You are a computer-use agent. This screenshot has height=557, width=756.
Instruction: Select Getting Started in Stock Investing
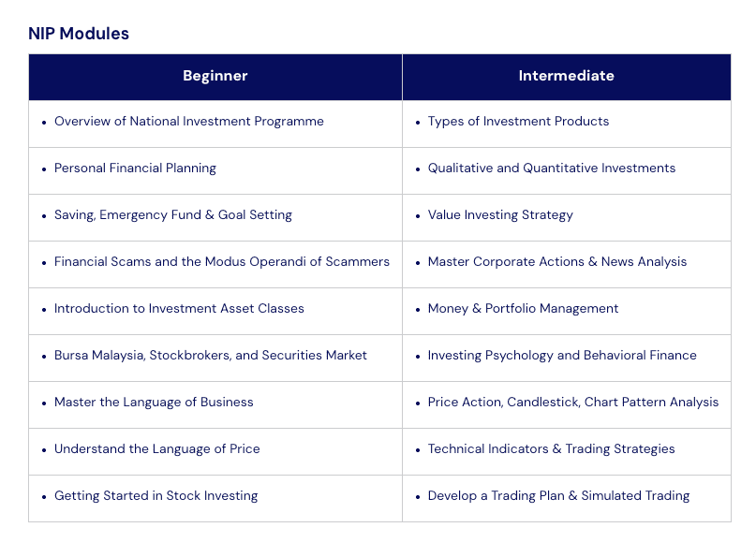156,496
